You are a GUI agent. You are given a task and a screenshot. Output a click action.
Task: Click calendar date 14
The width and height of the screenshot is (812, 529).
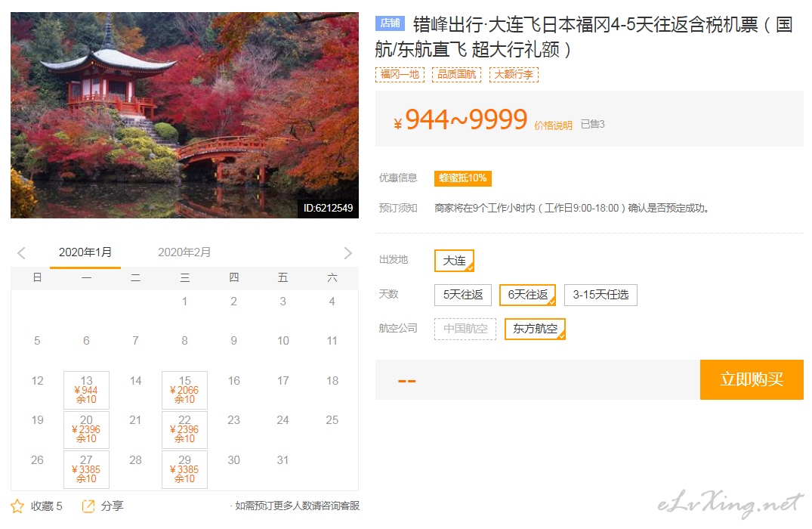pos(135,381)
